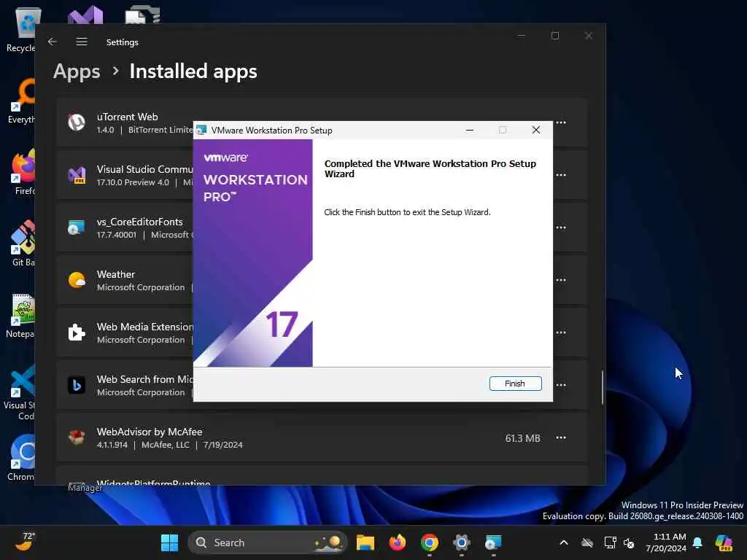Click the 61.3 MB size value
The height and width of the screenshot is (560, 747).
pos(522,438)
